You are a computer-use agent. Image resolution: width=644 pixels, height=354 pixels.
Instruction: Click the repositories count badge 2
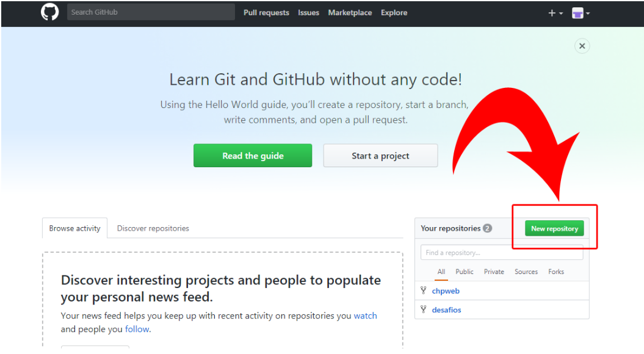click(x=488, y=228)
